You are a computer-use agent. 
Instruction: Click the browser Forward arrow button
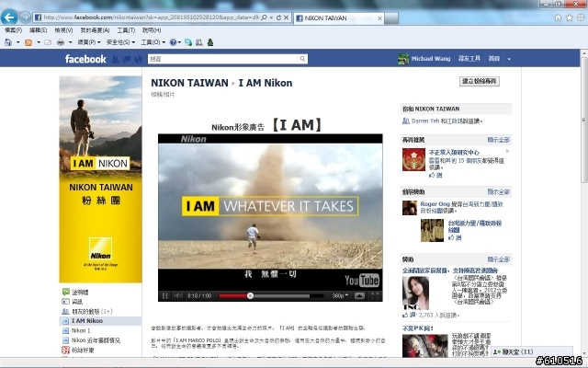25,17
